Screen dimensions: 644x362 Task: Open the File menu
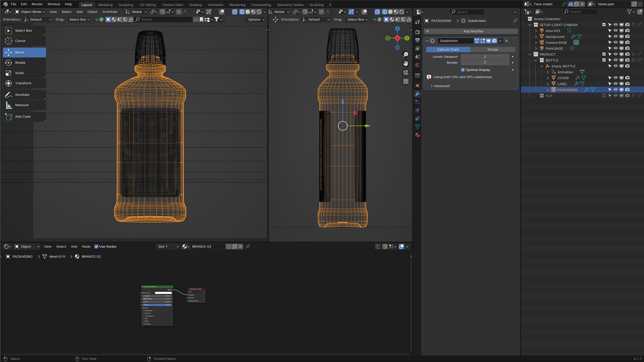[13, 4]
